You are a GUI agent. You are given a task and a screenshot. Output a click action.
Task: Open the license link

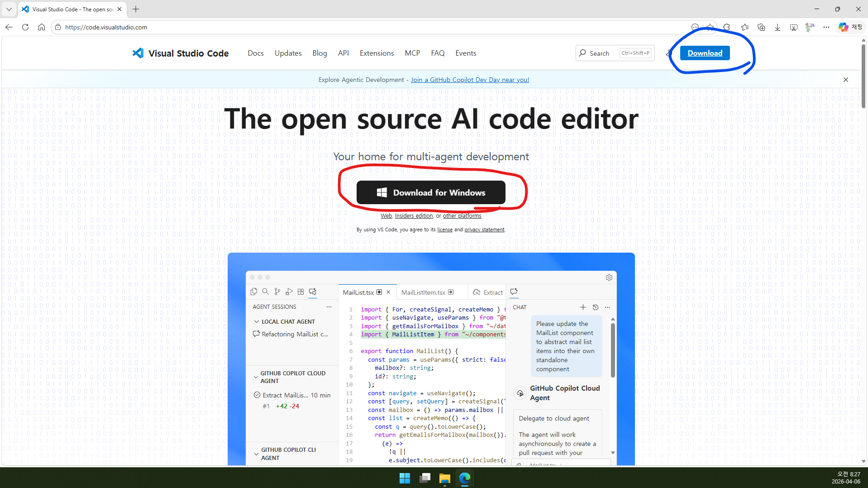(445, 230)
